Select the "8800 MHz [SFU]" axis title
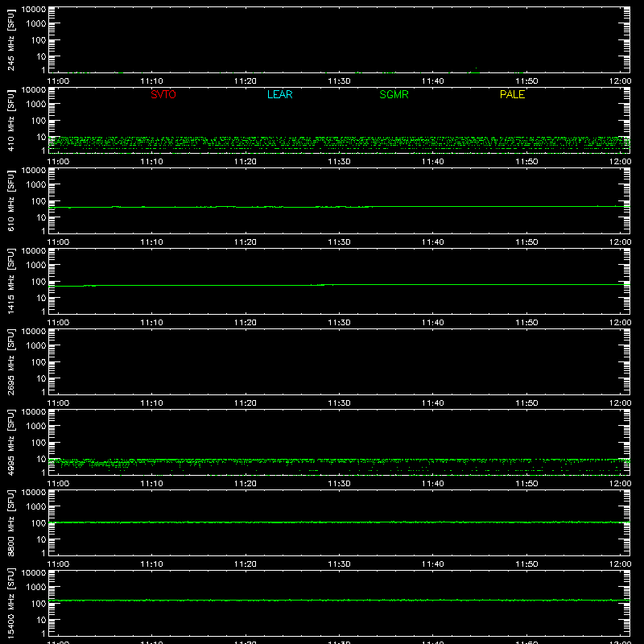Viewport: 644px width, 644px height. 10,522
